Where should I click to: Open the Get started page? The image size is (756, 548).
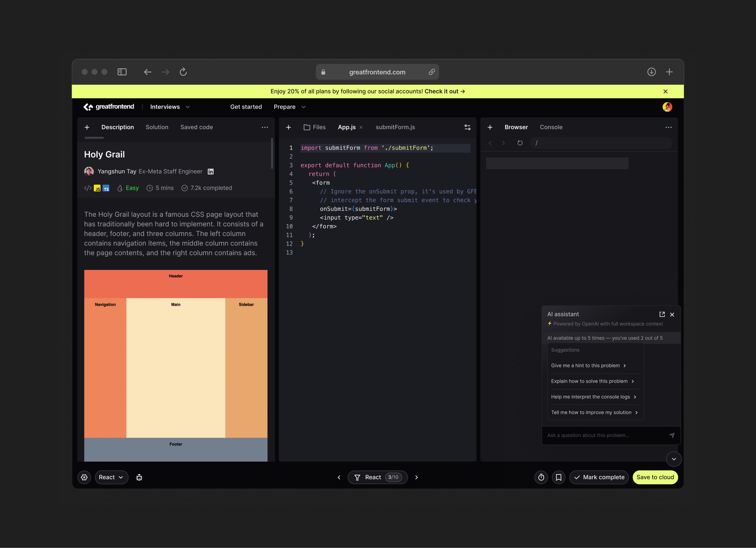[246, 107]
